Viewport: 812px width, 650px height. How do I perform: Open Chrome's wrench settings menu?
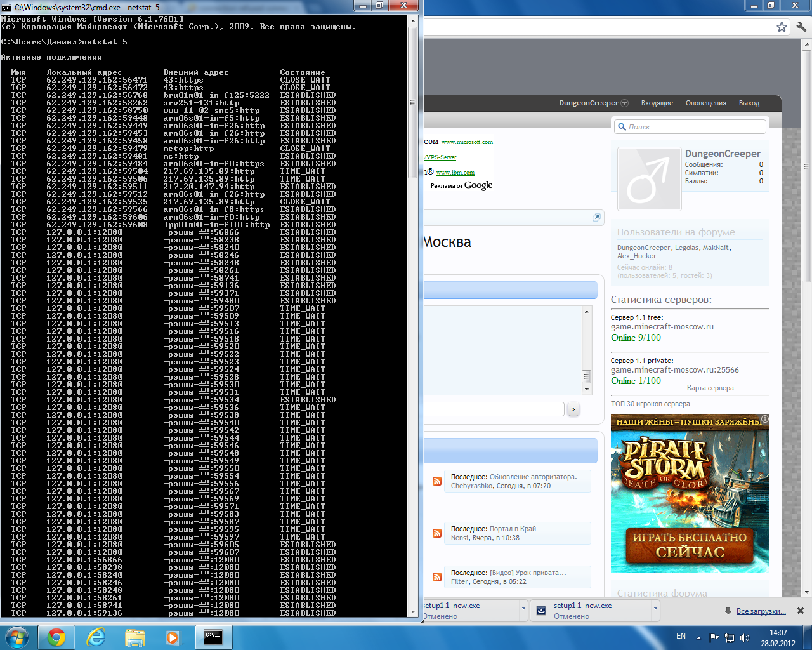coord(801,27)
